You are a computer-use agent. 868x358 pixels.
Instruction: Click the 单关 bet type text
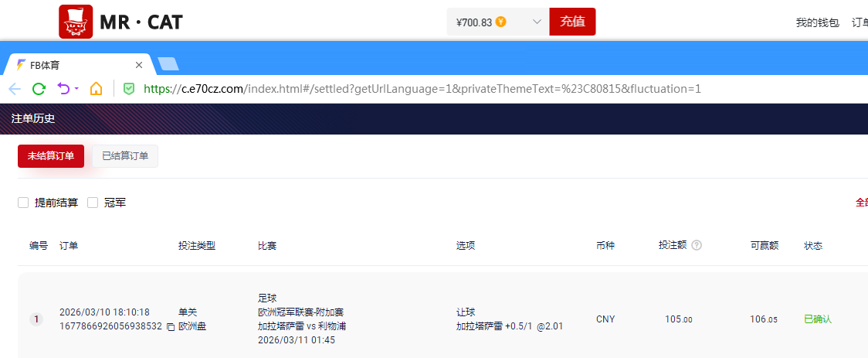click(x=188, y=312)
